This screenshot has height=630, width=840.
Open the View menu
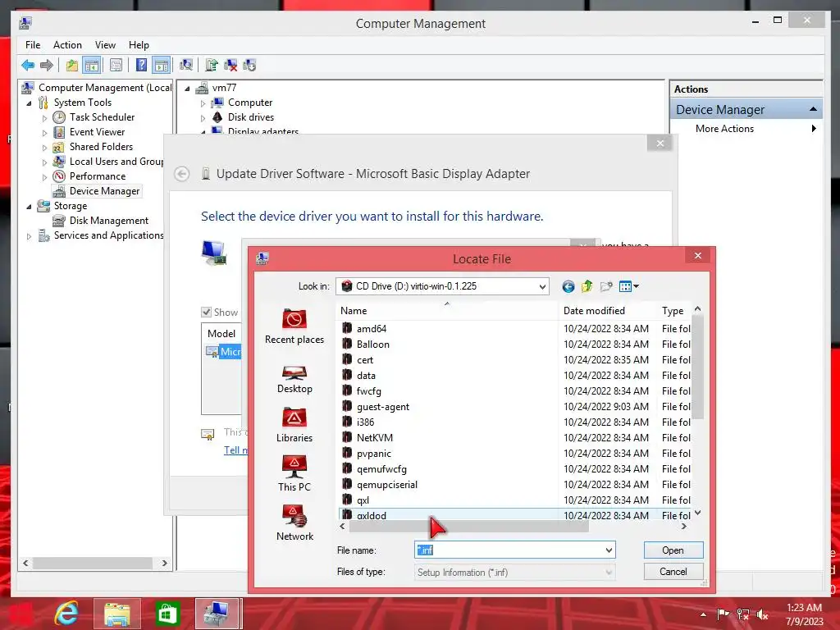click(x=105, y=45)
